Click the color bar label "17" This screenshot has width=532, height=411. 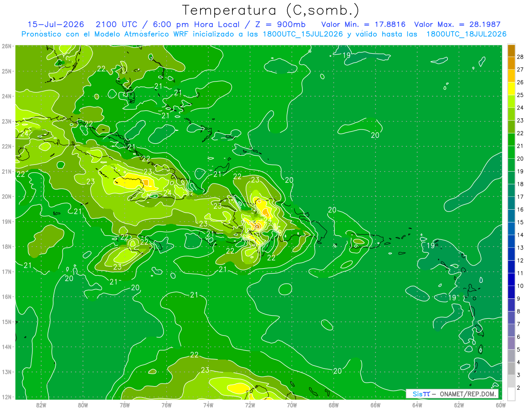pos(520,197)
